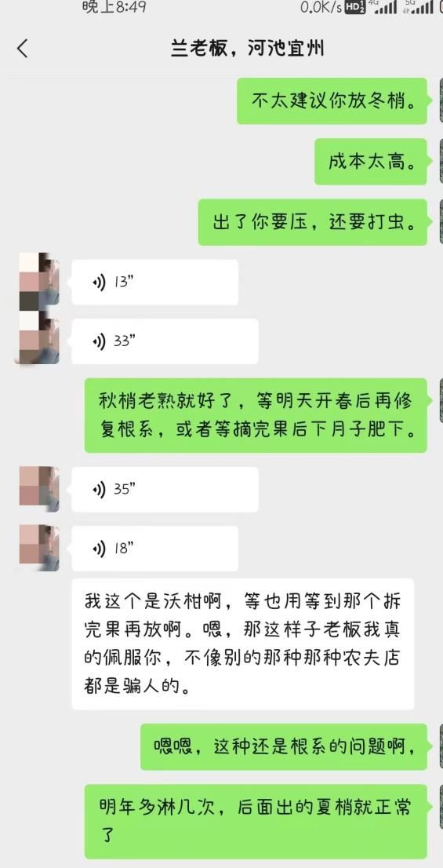Tap the chat title 兰老板，河池宜州

247,49
